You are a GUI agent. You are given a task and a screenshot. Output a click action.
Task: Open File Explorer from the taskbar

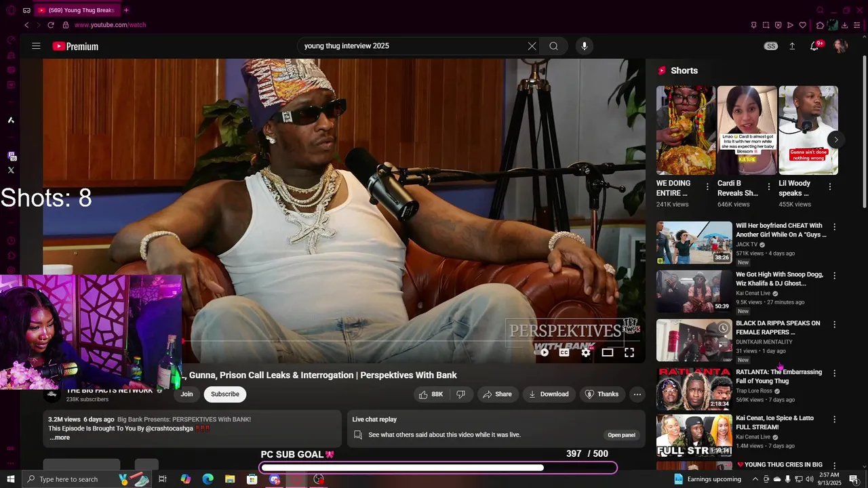pyautogui.click(x=230, y=479)
